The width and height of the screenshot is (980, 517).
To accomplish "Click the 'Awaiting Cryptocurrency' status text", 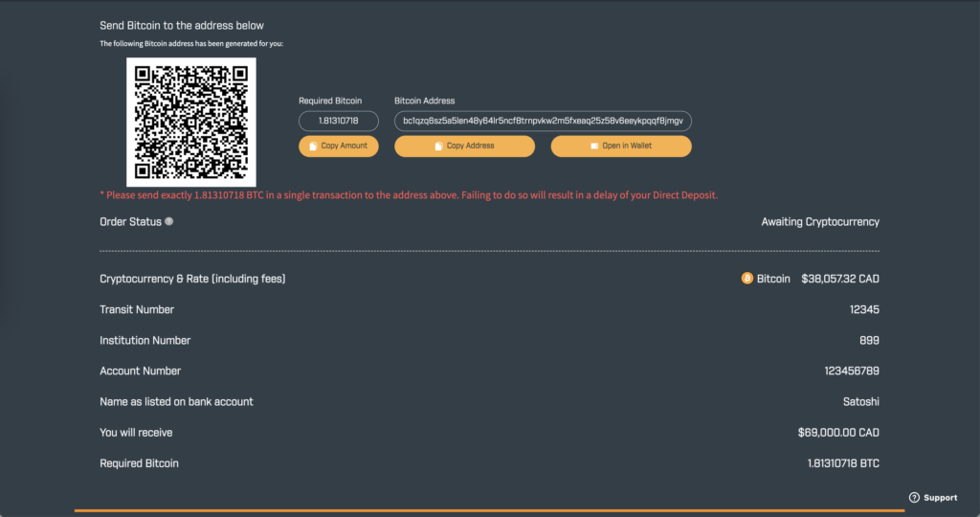I will 820,222.
